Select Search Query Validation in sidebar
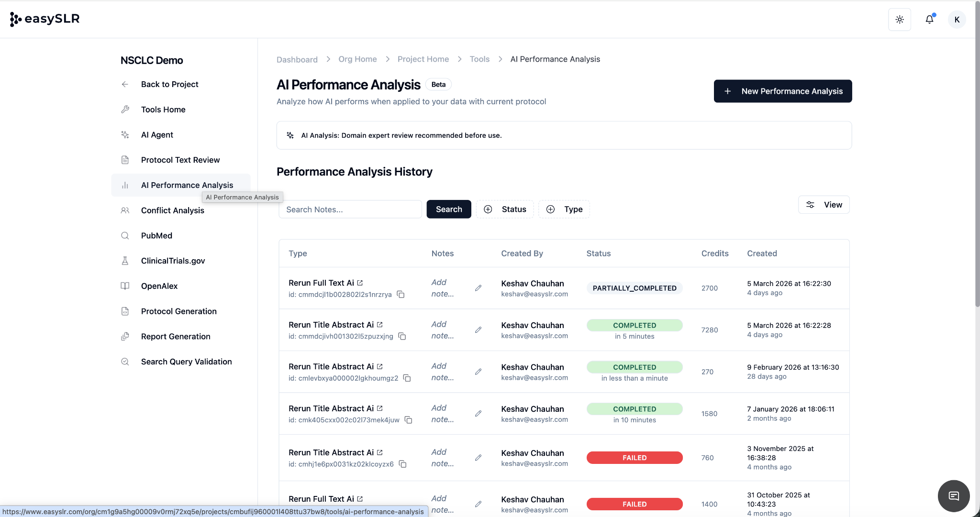 click(186, 362)
